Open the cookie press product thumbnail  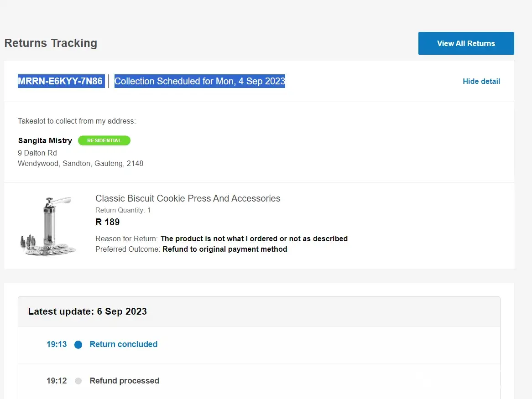(48, 224)
